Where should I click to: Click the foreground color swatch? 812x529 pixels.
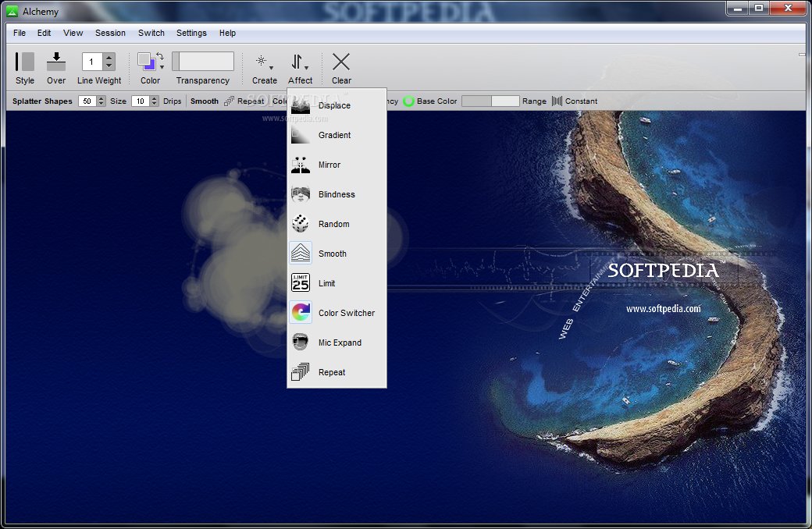click(x=144, y=59)
